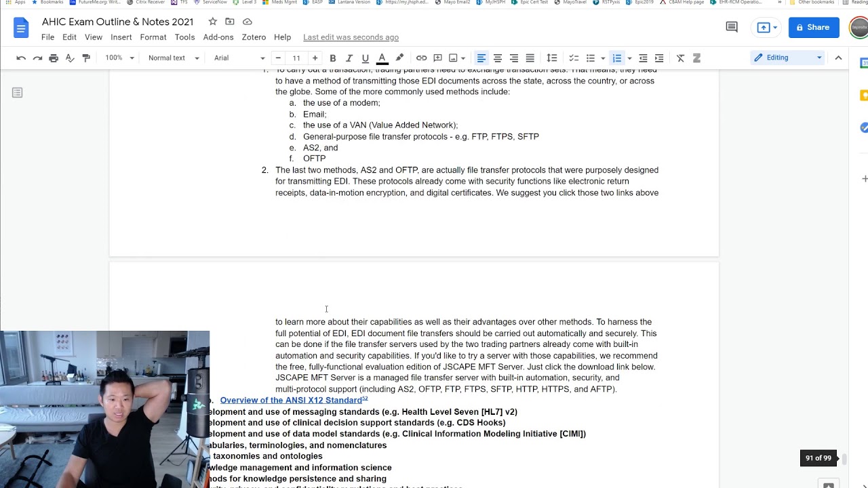Image resolution: width=868 pixels, height=488 pixels.
Task: Click the vertical scrollbar thumb
Action: (844, 458)
